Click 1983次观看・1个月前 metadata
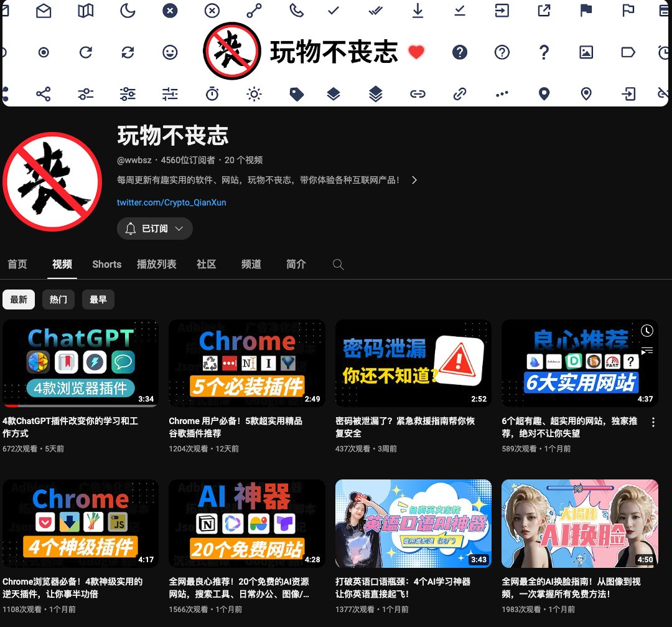This screenshot has width=672, height=627. click(x=538, y=609)
